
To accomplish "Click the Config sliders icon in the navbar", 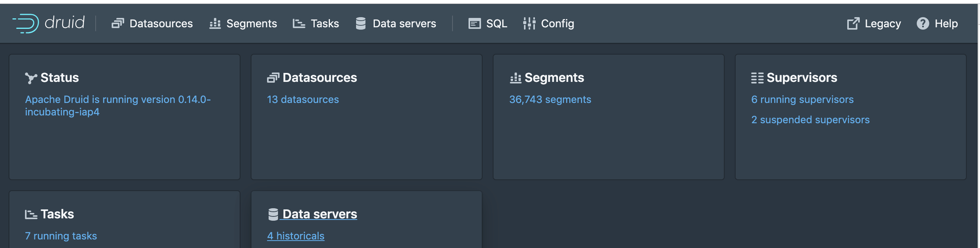I will (529, 23).
